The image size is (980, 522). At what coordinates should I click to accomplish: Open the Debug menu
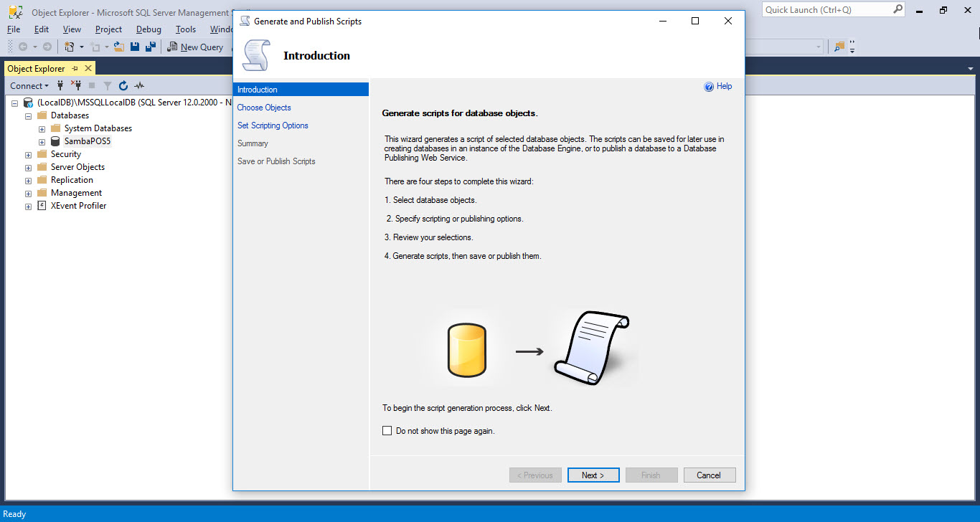[x=149, y=29]
